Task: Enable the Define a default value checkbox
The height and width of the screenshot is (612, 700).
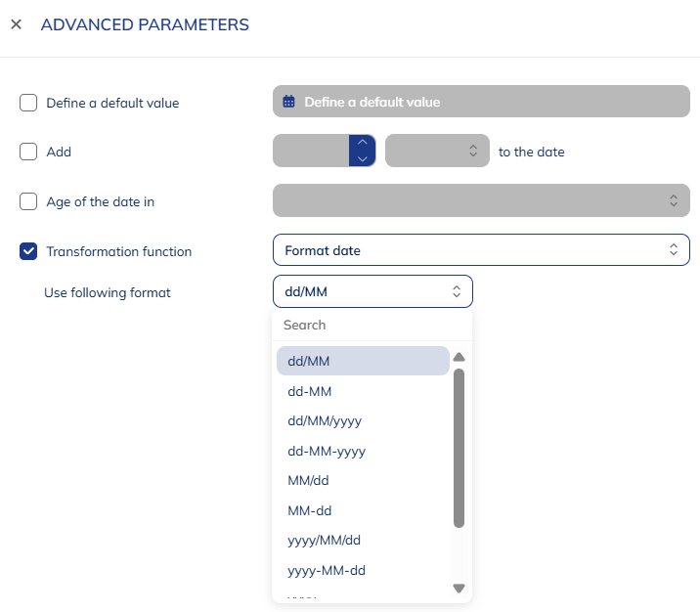Action: point(28,103)
